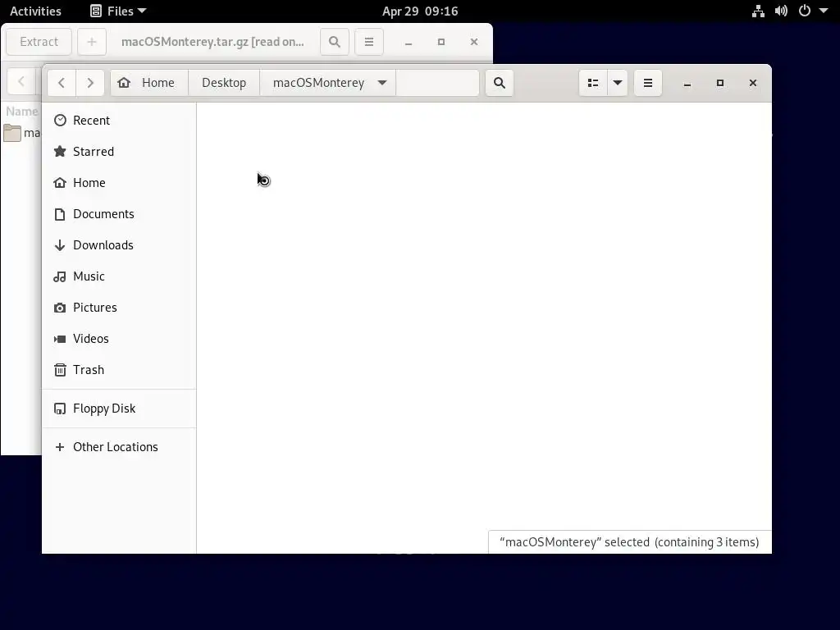Image resolution: width=840 pixels, height=630 pixels.
Task: Open Documents in sidebar
Action: coord(119,214)
